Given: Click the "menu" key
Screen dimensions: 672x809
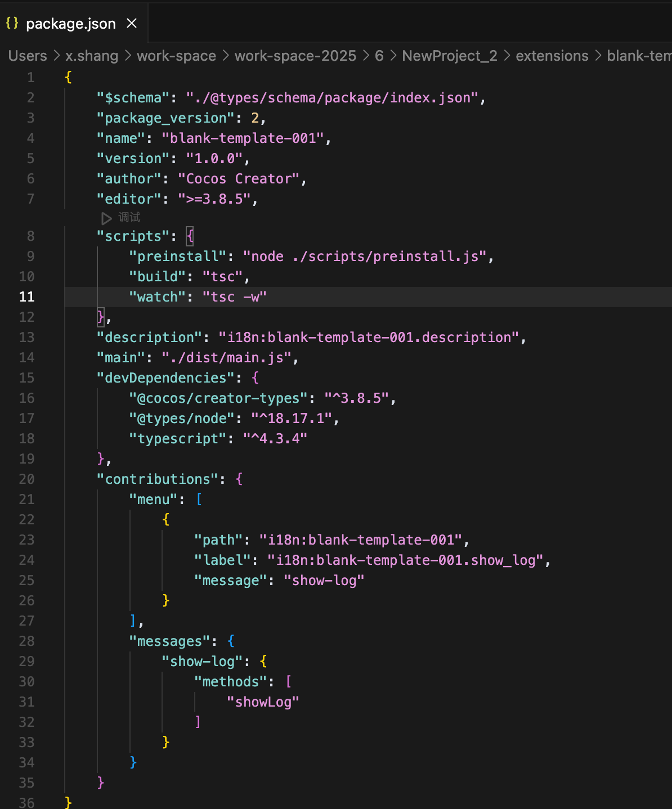Looking at the screenshot, I should [154, 499].
